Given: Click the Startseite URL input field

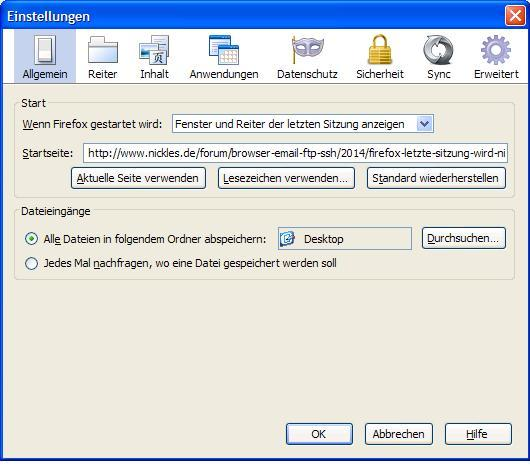Looking at the screenshot, I should click(x=295, y=153).
